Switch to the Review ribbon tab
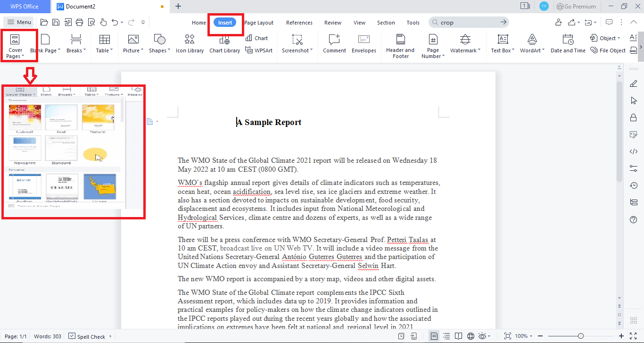Viewport: 644px width, 343px height. click(x=332, y=22)
